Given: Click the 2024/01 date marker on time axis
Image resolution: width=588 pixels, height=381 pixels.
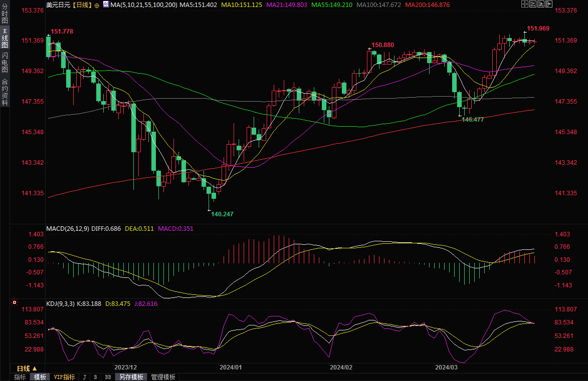Looking at the screenshot, I should pyautogui.click(x=231, y=367).
